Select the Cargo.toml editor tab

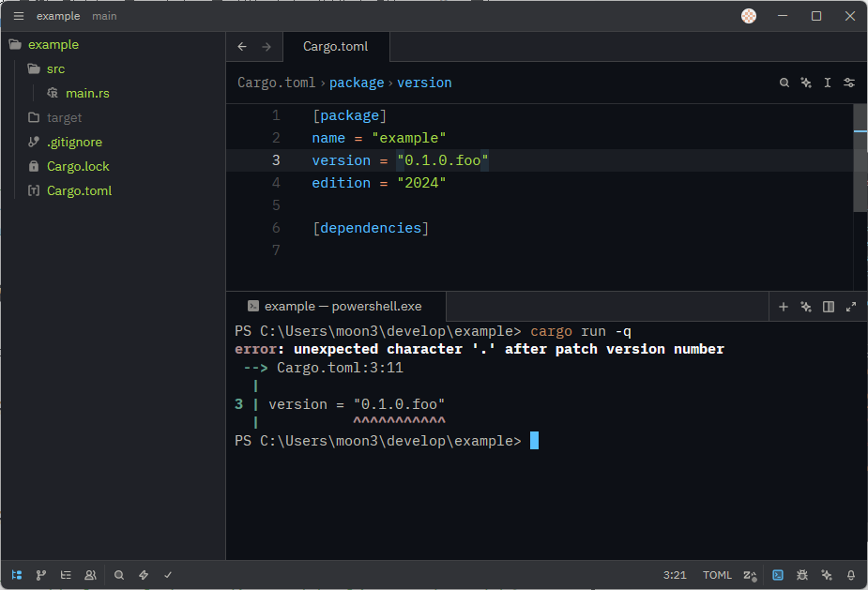[x=335, y=47]
